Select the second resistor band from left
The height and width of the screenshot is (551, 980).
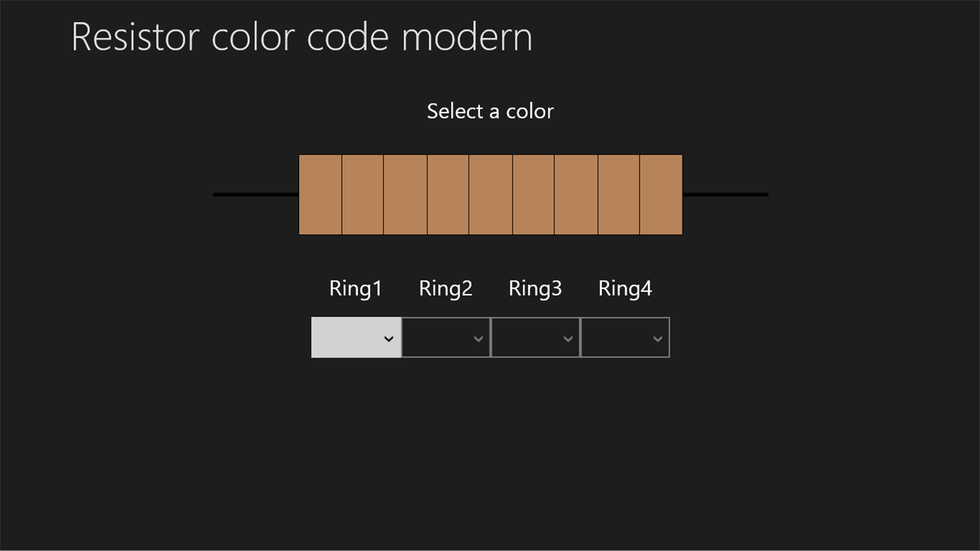tap(363, 195)
